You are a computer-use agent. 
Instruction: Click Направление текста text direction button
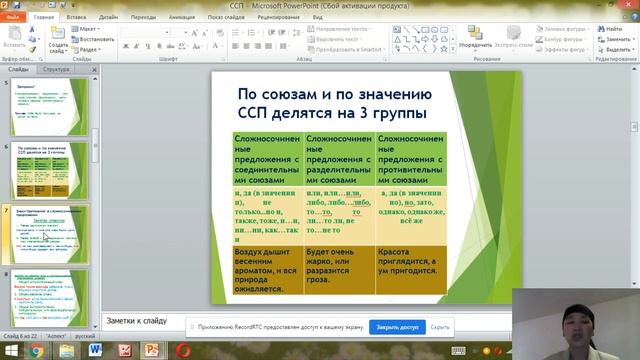[x=340, y=29]
